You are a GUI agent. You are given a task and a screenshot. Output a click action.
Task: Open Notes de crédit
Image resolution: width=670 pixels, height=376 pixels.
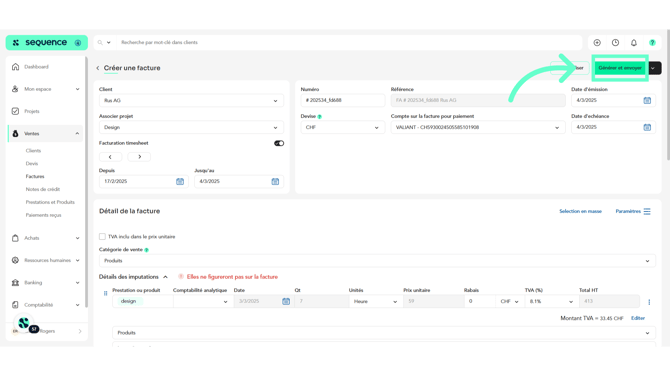click(43, 189)
